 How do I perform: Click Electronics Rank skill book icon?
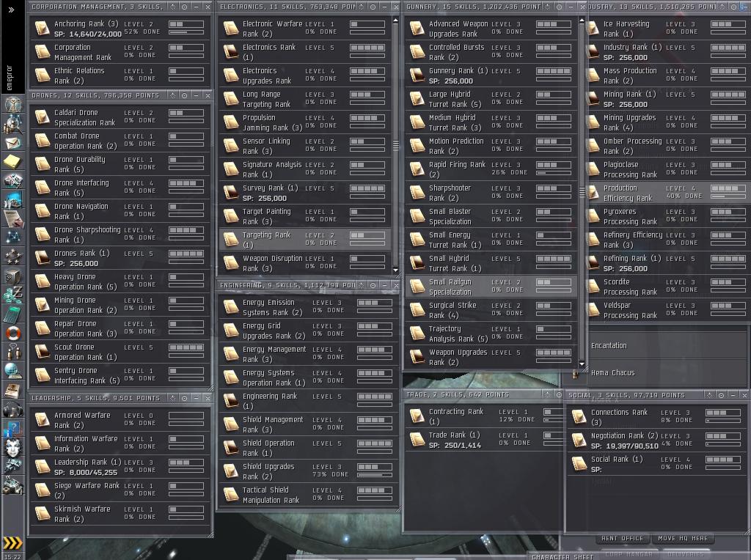pos(231,52)
